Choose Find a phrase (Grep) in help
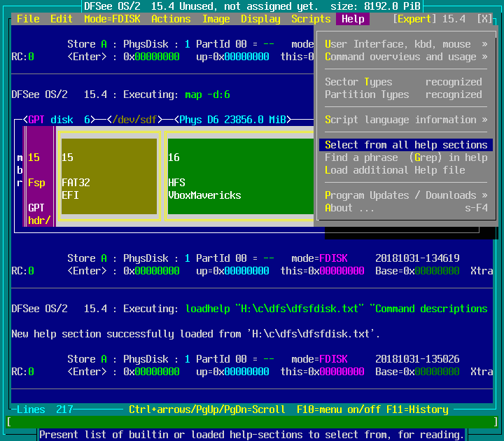 point(406,157)
